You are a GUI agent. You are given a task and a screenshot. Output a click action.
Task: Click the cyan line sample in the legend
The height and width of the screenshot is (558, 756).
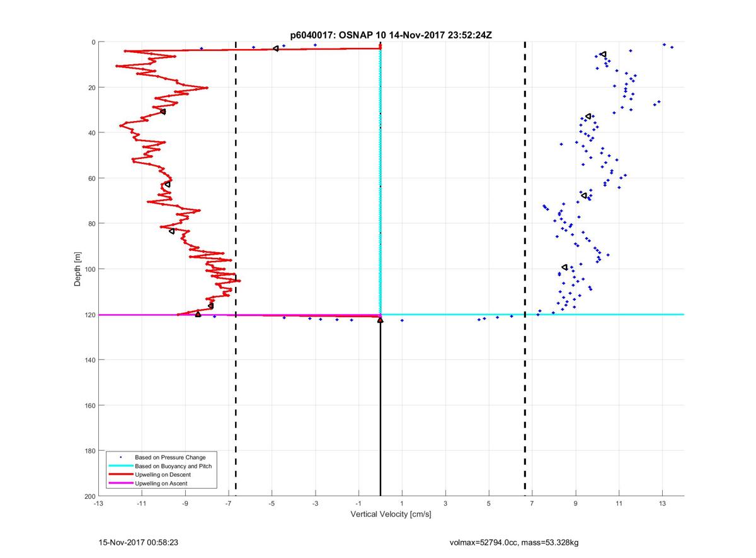[x=120, y=465]
